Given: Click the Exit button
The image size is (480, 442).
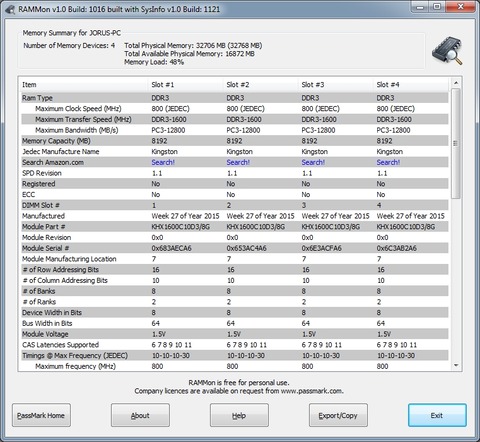Looking at the screenshot, I should [x=437, y=415].
